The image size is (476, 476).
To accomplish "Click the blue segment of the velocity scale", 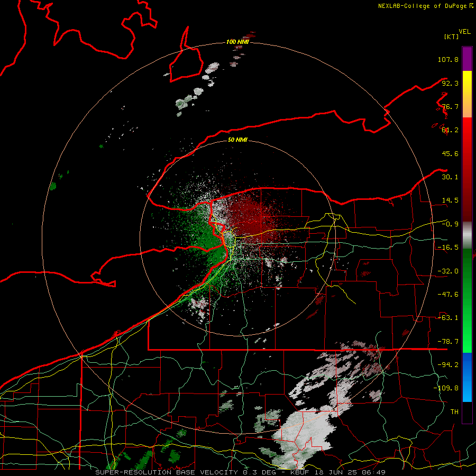I will 467,377.
